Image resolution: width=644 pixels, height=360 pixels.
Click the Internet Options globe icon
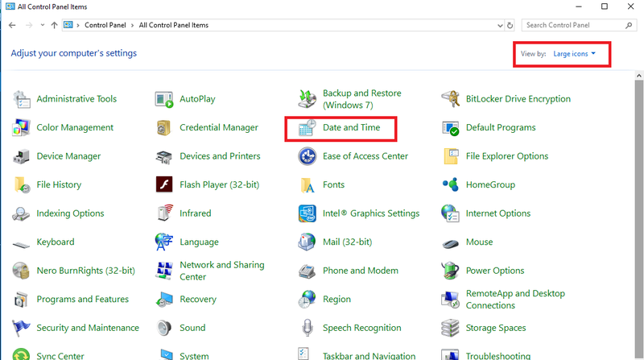tap(450, 213)
